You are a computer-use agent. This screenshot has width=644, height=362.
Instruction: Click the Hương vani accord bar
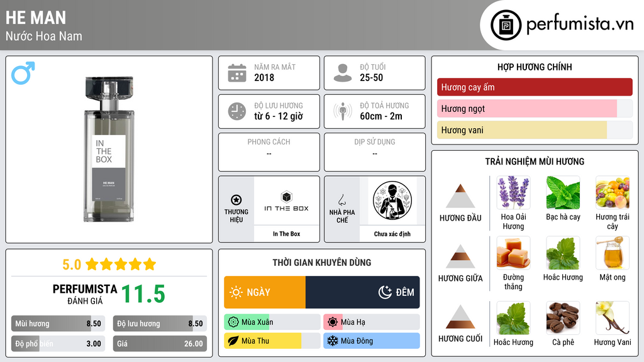pos(535,129)
